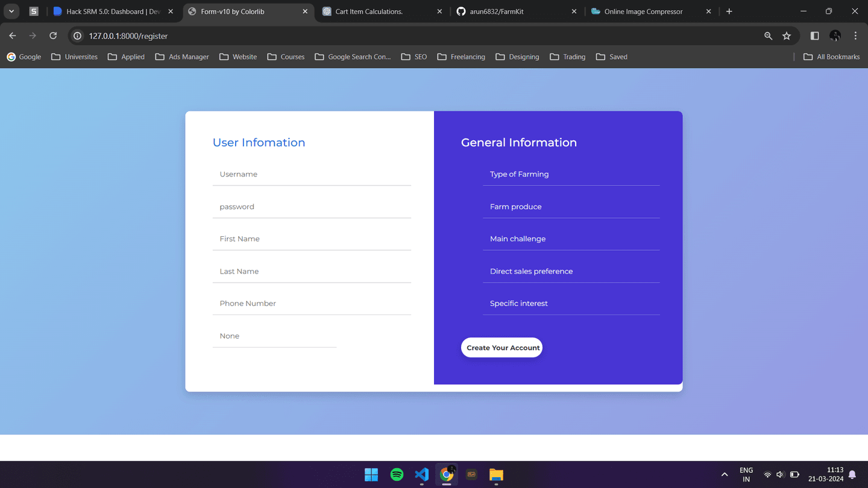Close the Cart Item Calculations tab

(439, 11)
